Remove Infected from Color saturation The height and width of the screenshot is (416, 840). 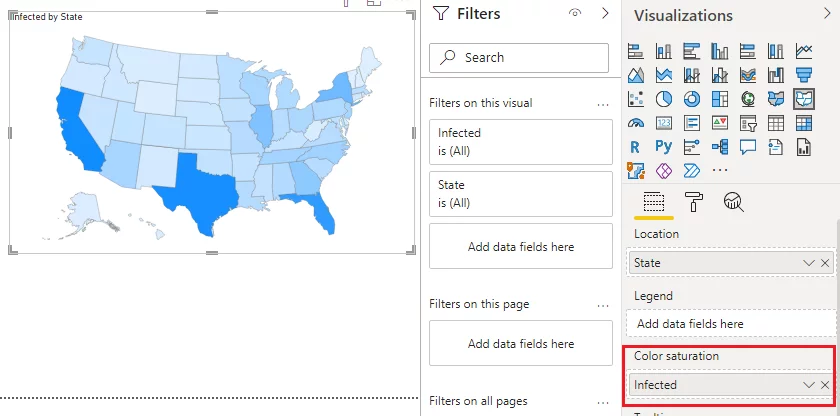825,385
